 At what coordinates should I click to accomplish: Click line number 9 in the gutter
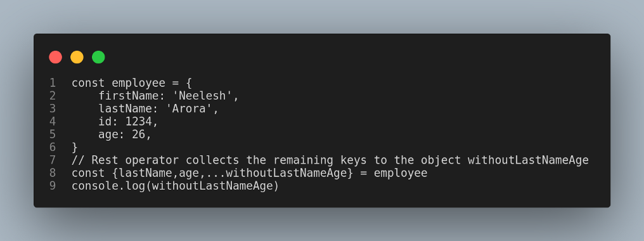tap(53, 186)
